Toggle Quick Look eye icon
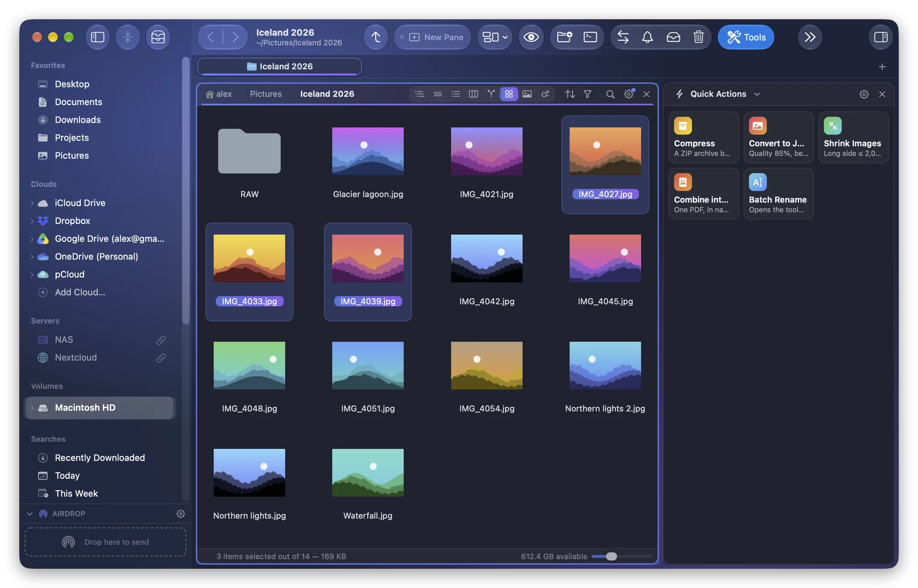 tap(531, 37)
